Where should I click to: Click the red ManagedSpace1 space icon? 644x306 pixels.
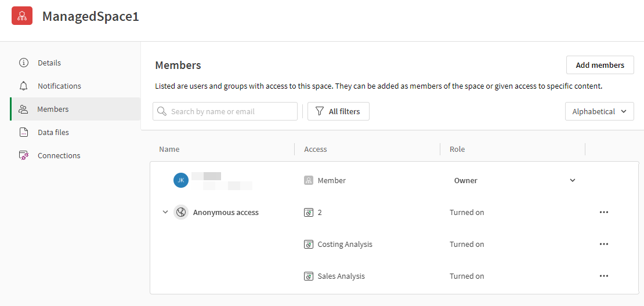click(x=22, y=16)
